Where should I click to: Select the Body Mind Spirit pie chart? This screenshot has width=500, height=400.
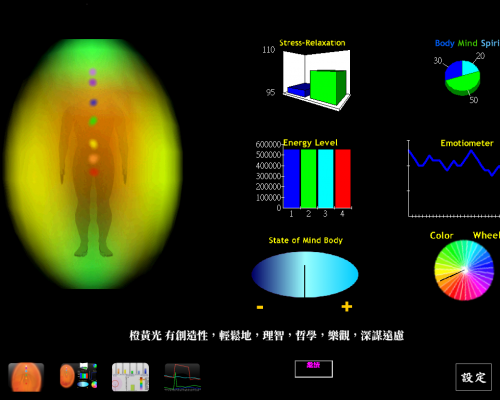(x=462, y=78)
